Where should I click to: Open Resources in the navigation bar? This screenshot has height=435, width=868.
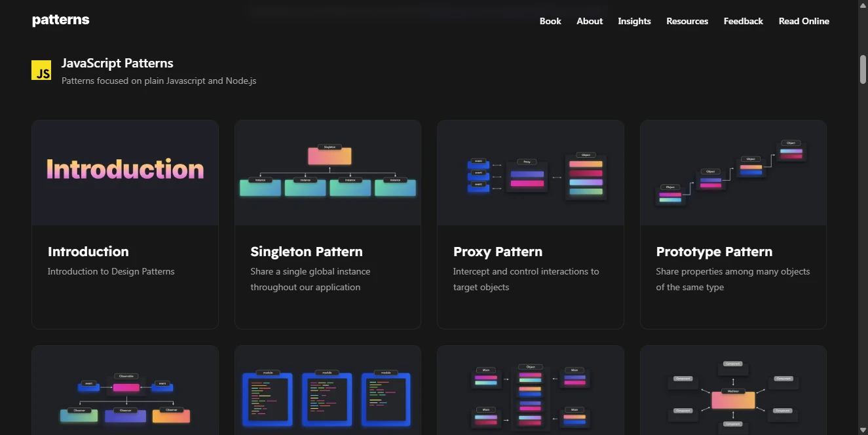pyautogui.click(x=687, y=21)
